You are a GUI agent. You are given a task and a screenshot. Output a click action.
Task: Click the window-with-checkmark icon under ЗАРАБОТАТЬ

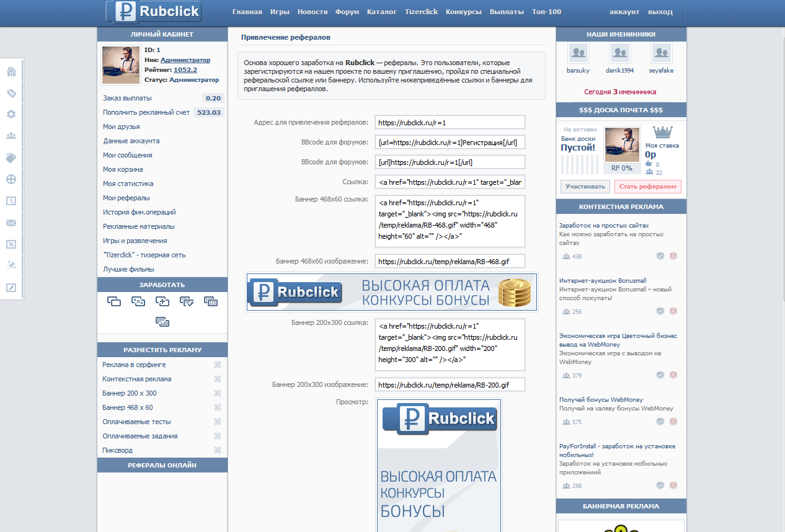point(187,301)
